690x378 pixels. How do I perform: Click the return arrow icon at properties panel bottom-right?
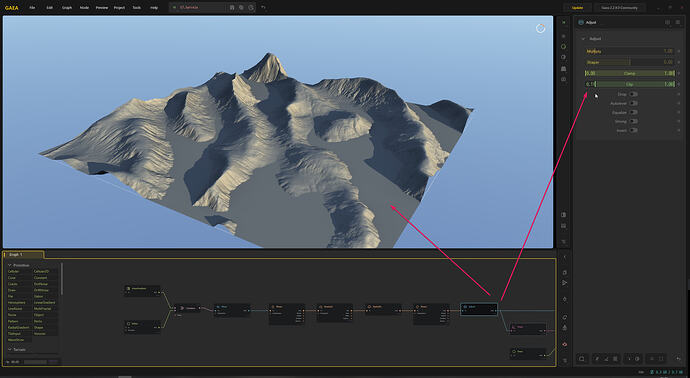point(678,359)
